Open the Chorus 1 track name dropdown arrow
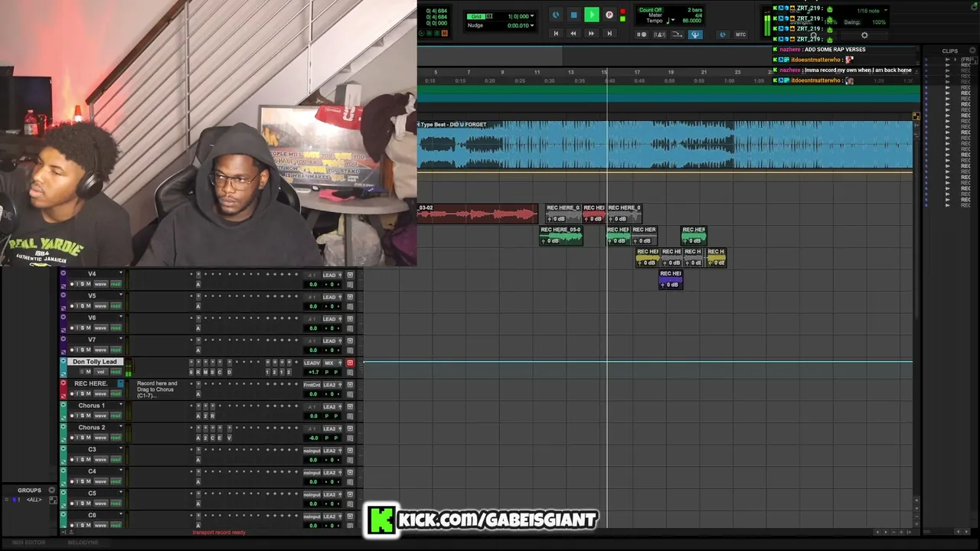This screenshot has height=551, width=980. click(x=120, y=406)
